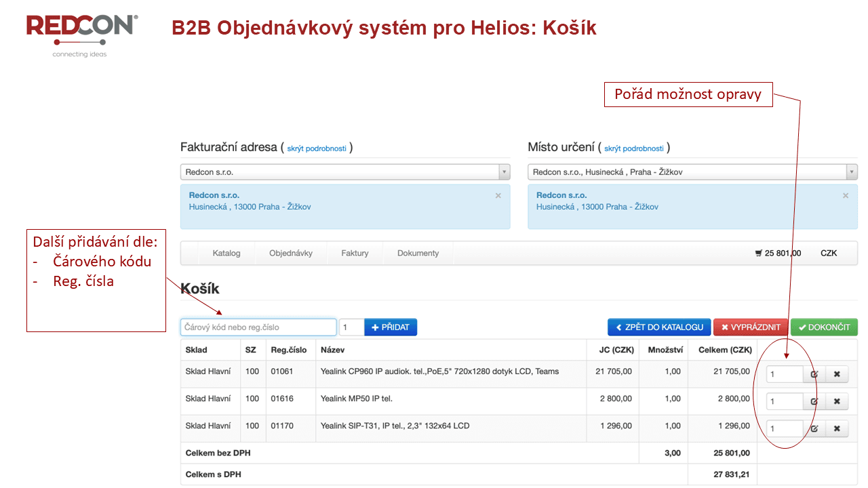Click the SZ column header
The image size is (868, 488).
click(x=251, y=350)
